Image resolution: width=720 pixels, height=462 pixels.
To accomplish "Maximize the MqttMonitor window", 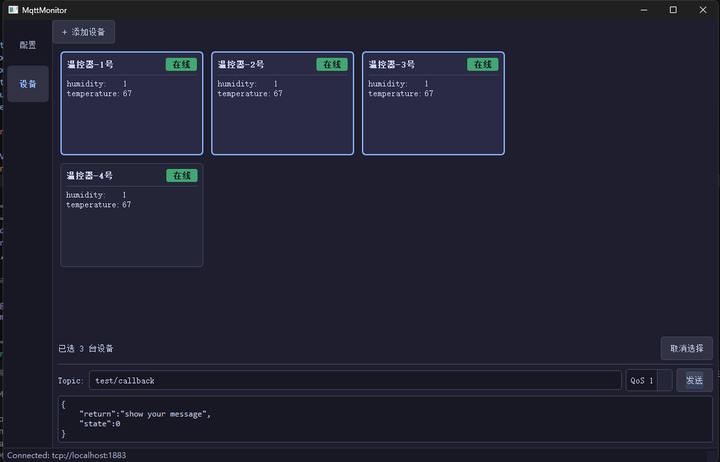I will coord(673,10).
